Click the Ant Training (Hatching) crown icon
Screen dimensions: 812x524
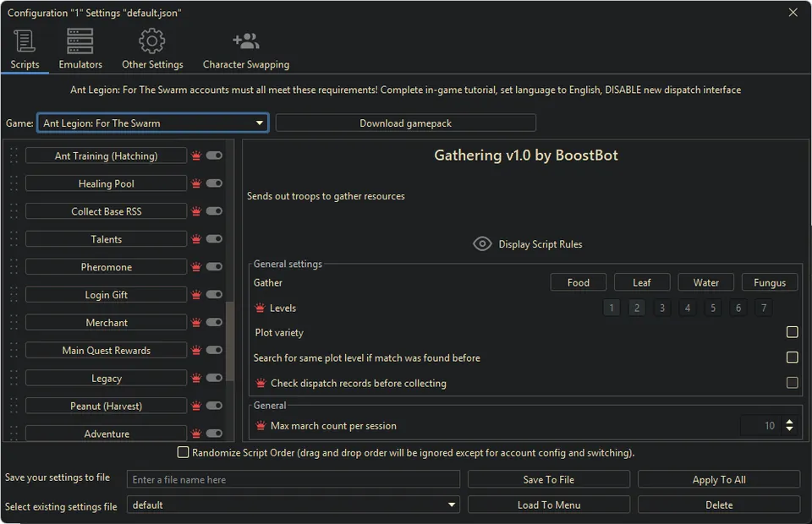[196, 156]
